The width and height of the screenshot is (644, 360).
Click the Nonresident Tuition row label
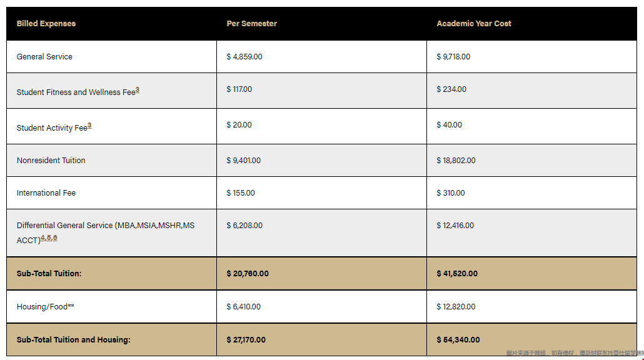(51, 161)
